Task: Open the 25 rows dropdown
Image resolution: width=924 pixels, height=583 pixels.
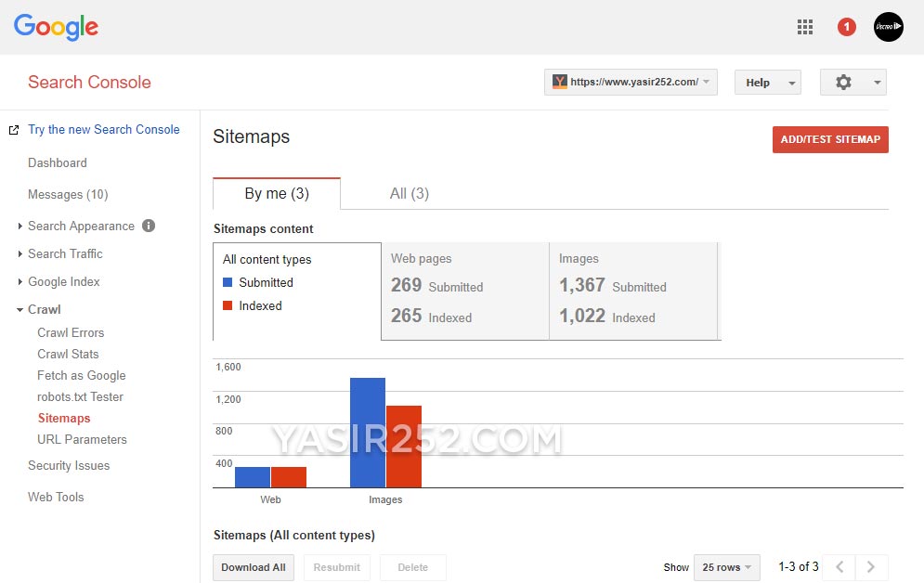Action: [x=726, y=567]
